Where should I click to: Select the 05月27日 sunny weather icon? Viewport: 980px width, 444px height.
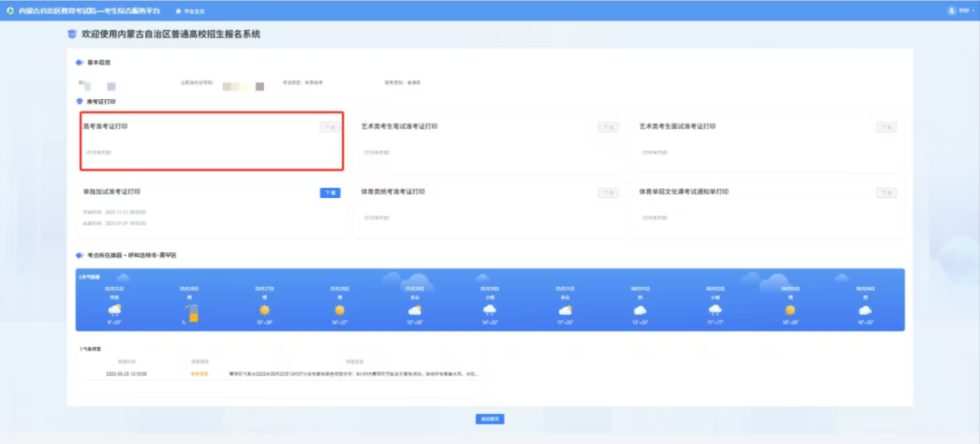pyautogui.click(x=265, y=311)
